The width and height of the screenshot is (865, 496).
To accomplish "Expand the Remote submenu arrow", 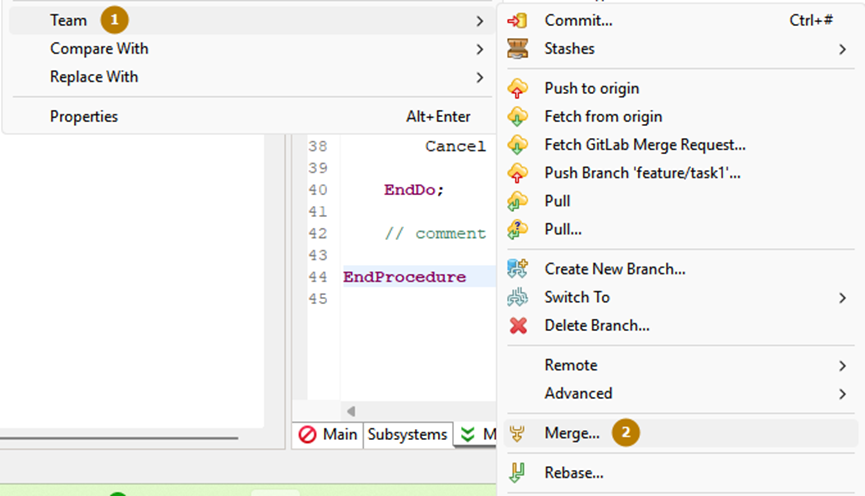I will pos(842,365).
